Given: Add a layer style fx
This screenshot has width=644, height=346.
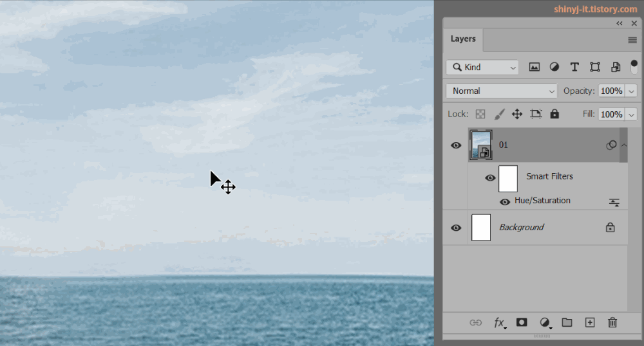Looking at the screenshot, I should click(x=500, y=323).
